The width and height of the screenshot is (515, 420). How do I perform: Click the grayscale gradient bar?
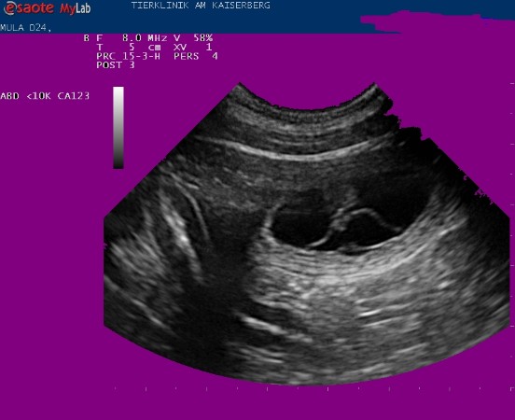118,128
